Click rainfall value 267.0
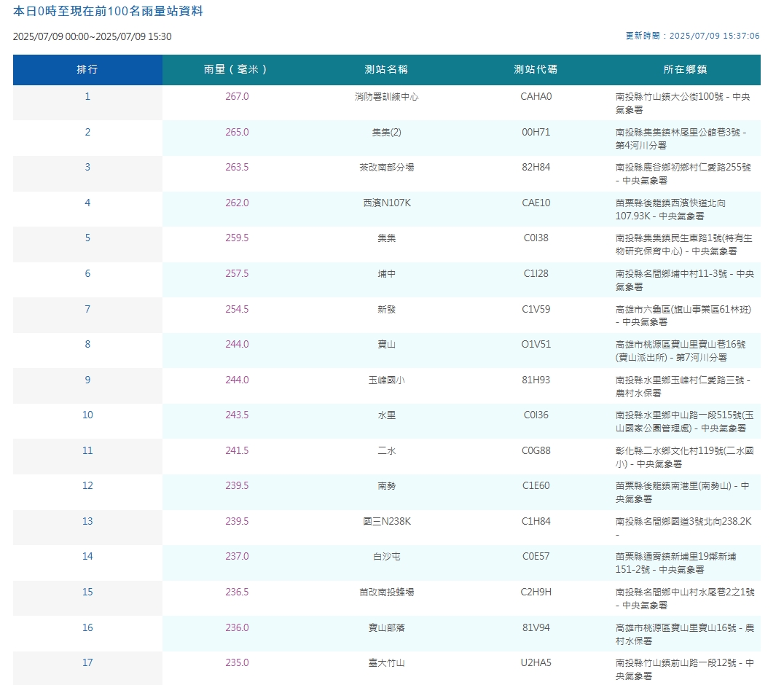Screen dimensions: 784x685 coord(237,96)
